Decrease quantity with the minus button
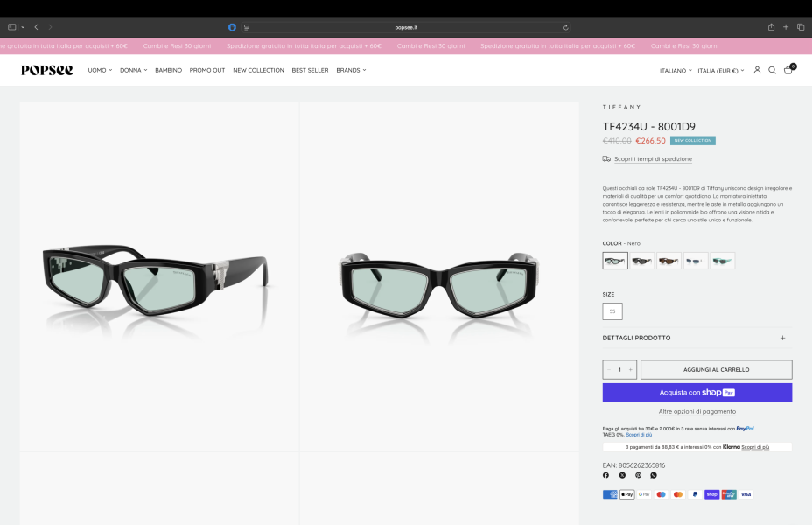The height and width of the screenshot is (525, 812). coord(610,369)
